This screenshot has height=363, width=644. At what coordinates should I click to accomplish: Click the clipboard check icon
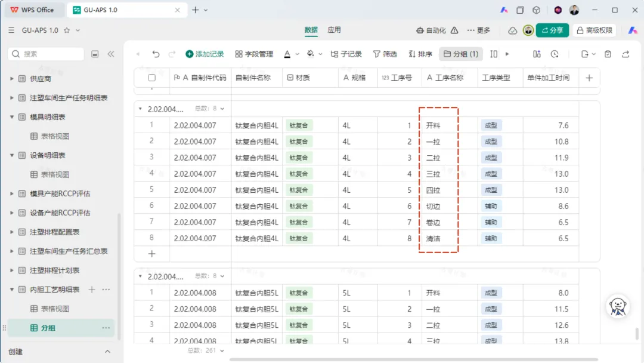(608, 54)
